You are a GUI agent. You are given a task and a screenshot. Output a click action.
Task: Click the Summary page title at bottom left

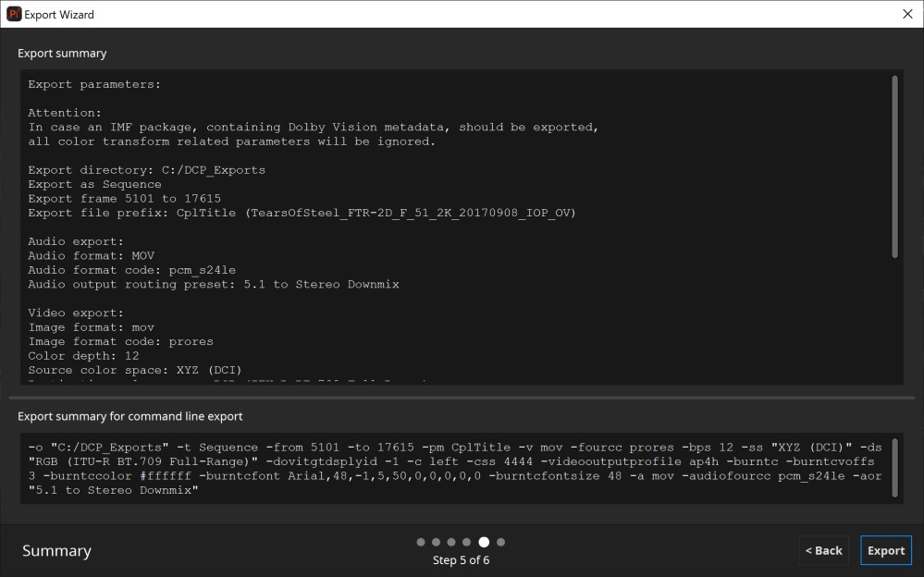(x=56, y=550)
